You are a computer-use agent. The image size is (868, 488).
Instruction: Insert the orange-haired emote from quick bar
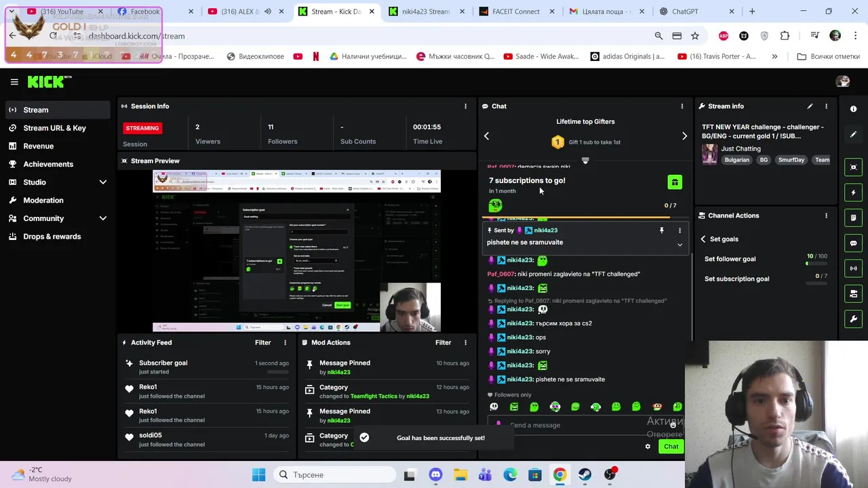(656, 407)
